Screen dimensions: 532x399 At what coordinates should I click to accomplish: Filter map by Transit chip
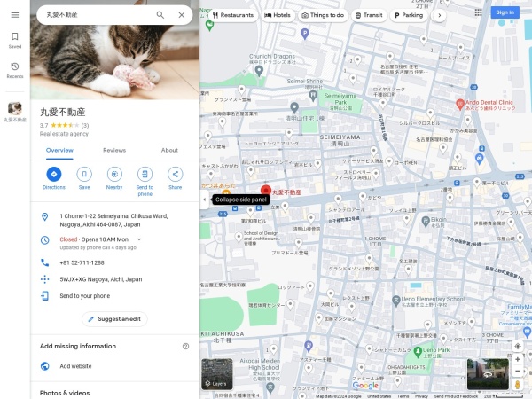(369, 15)
